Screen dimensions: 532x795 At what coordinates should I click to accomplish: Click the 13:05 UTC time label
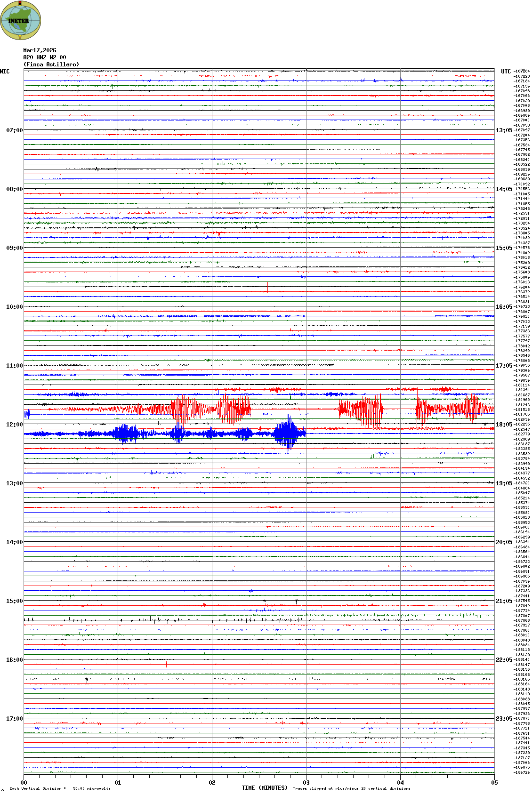click(x=504, y=130)
